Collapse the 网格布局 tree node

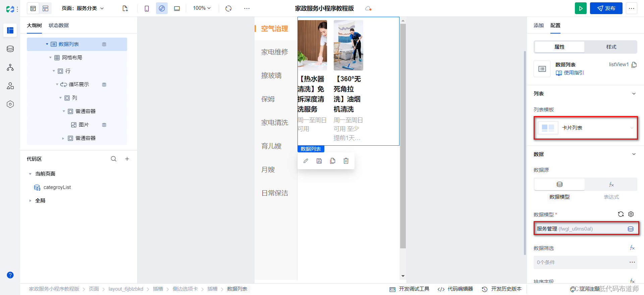pyautogui.click(x=50, y=58)
